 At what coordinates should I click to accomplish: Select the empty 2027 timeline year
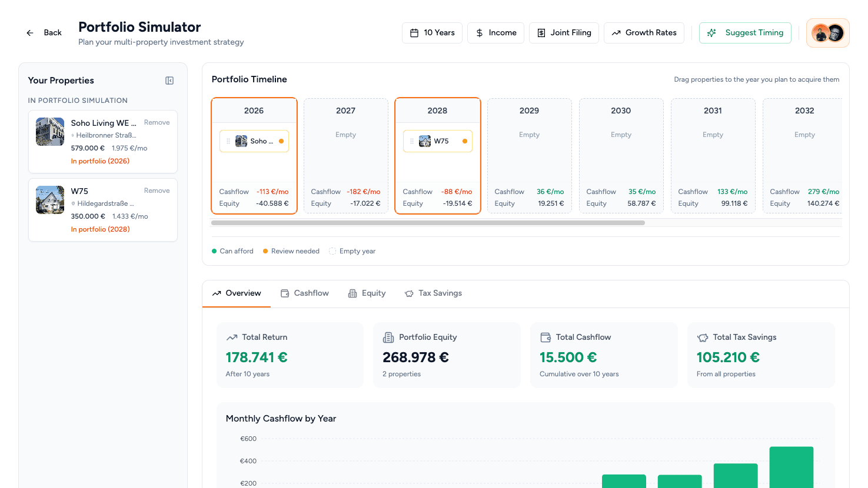(x=346, y=156)
